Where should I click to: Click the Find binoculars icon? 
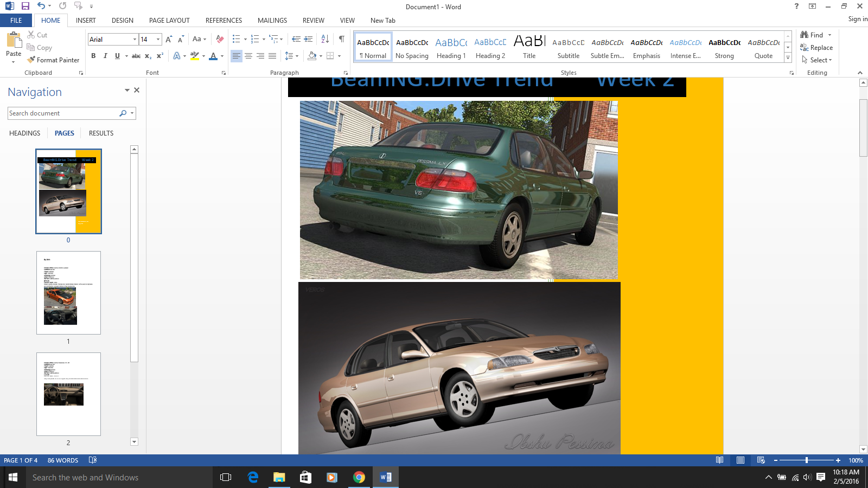coord(805,35)
